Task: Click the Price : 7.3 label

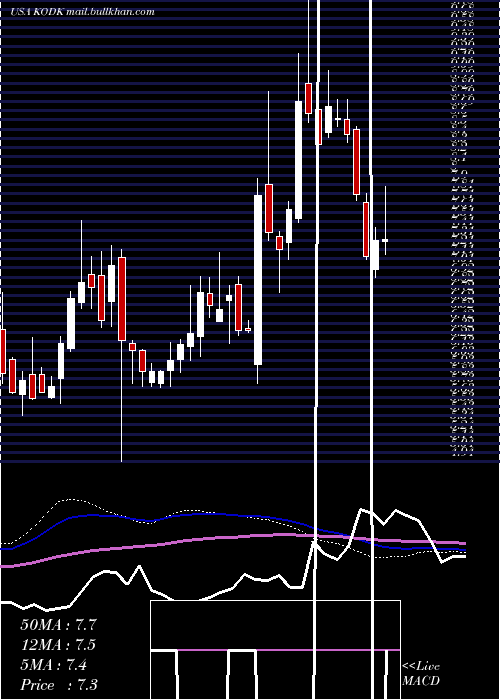Action: 58,685
